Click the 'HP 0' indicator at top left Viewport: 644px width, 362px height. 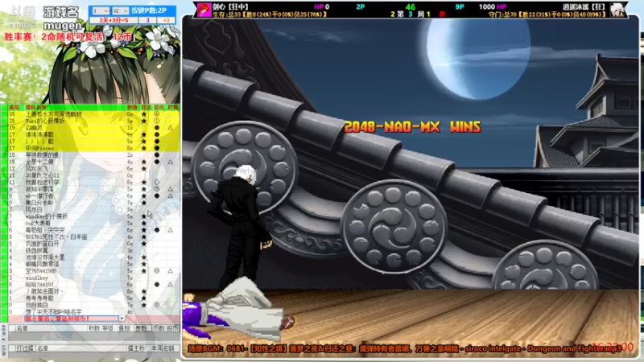coord(321,6)
